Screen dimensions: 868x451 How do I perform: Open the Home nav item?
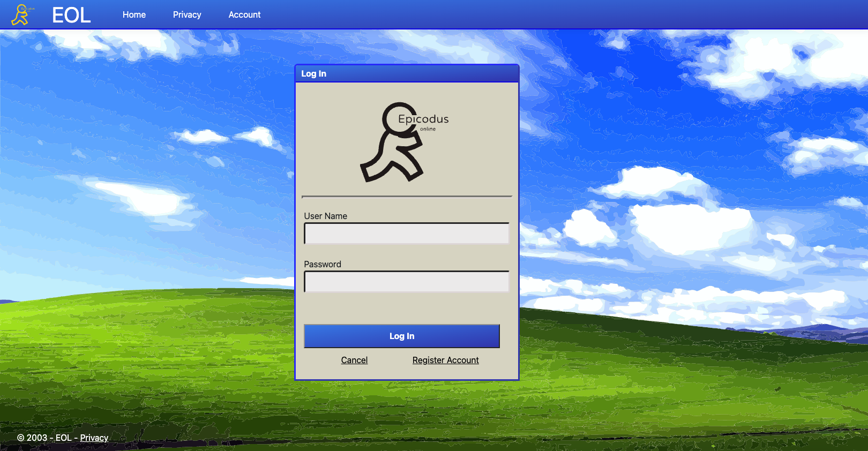pyautogui.click(x=134, y=15)
